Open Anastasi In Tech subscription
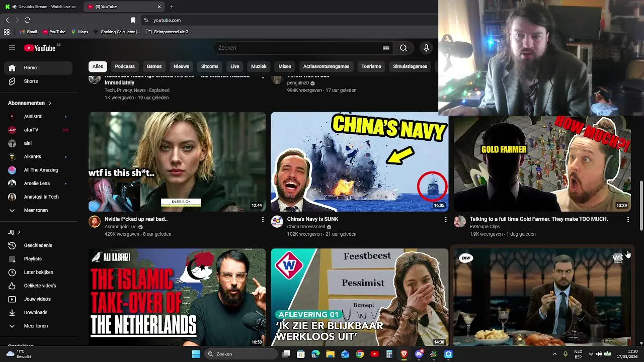Image resolution: width=644 pixels, height=362 pixels. pyautogui.click(x=39, y=197)
